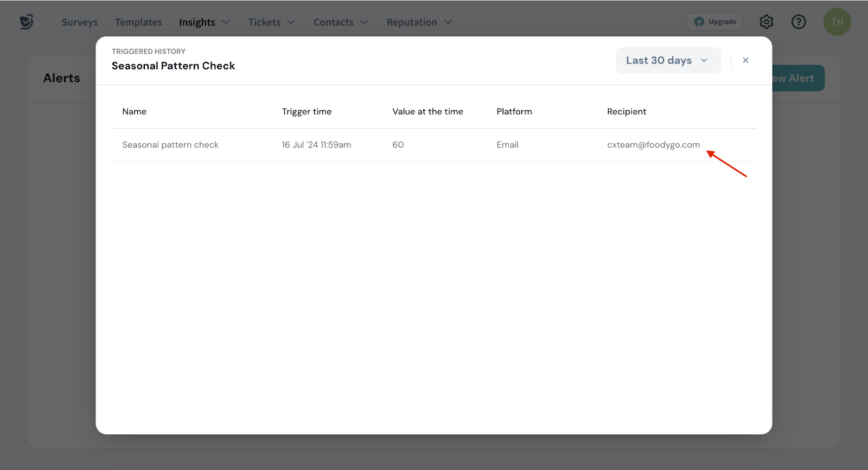Select the Seasonal pattern check row name
Viewport: 868px width, 470px height.
[170, 145]
